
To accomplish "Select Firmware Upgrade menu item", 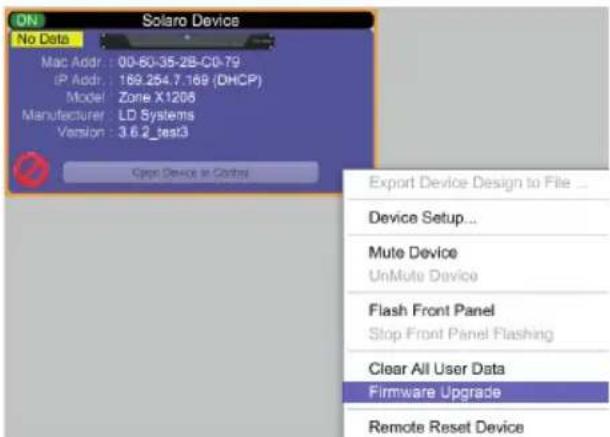I will coord(476,392).
